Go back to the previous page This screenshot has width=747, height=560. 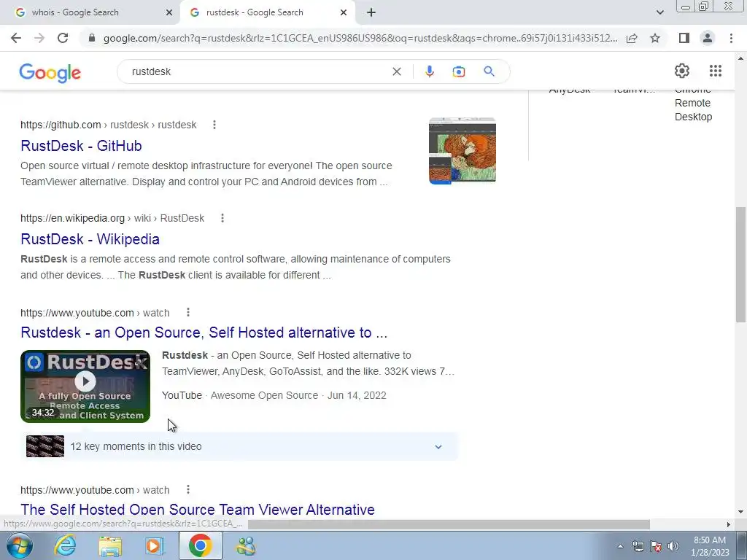point(16,38)
